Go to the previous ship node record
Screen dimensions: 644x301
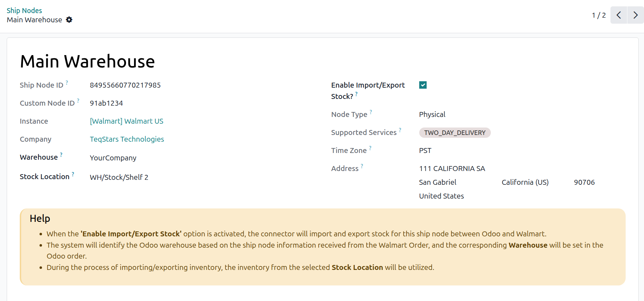point(619,15)
